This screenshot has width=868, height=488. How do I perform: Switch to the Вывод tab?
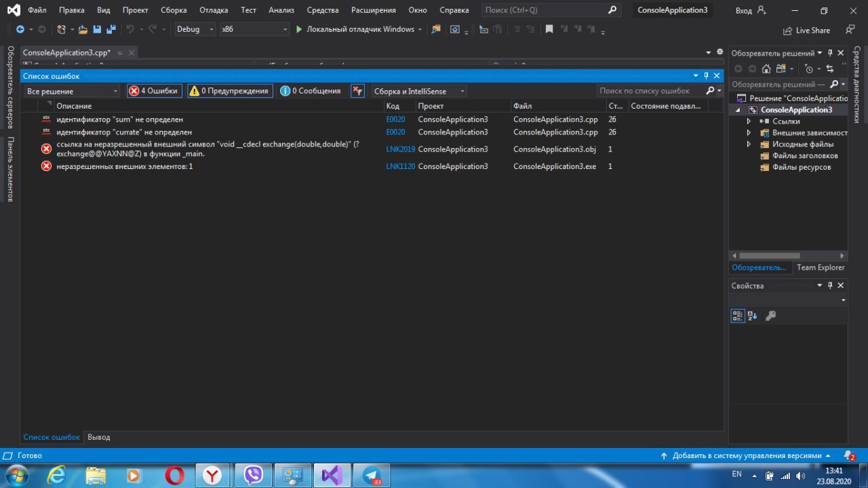tap(98, 437)
